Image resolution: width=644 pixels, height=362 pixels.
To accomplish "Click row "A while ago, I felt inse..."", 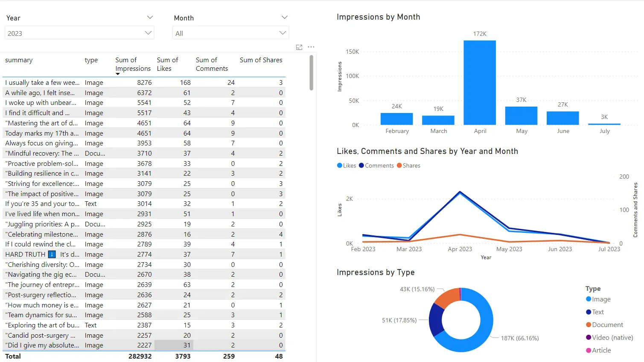I will point(144,93).
